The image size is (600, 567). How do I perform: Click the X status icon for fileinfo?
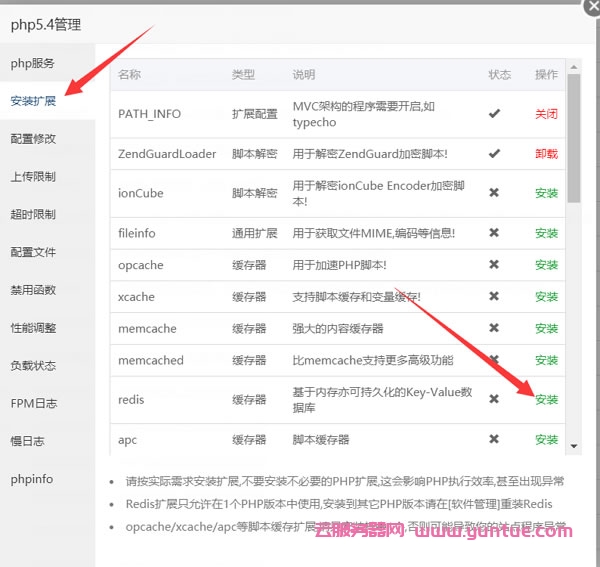(494, 233)
